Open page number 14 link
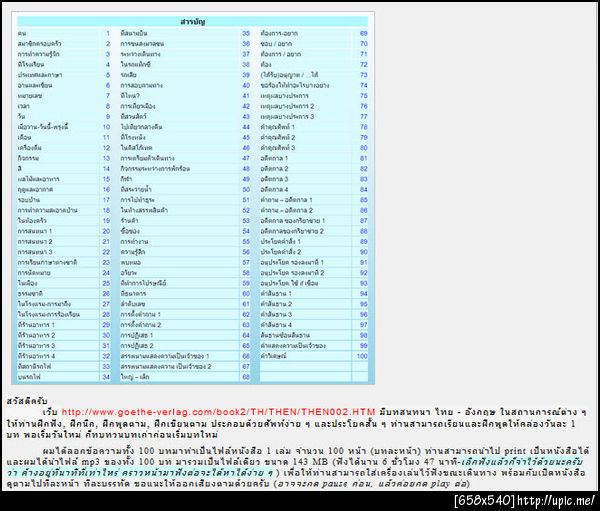Viewport: 600px width, 511px height. click(x=106, y=169)
